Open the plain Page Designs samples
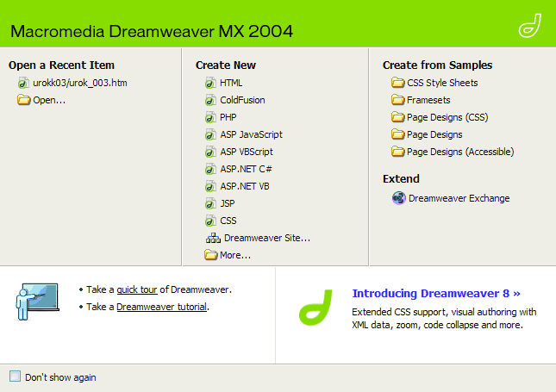This screenshot has height=392, width=556. tap(434, 134)
